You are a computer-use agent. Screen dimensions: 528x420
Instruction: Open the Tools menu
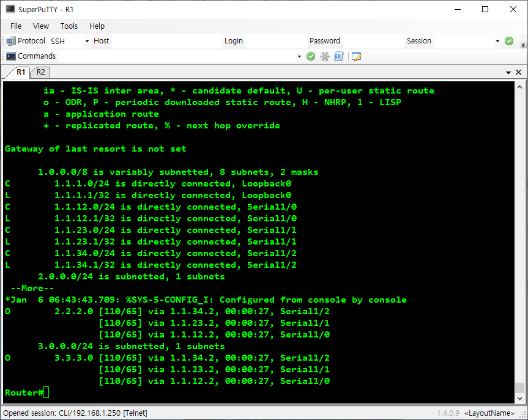click(x=69, y=26)
